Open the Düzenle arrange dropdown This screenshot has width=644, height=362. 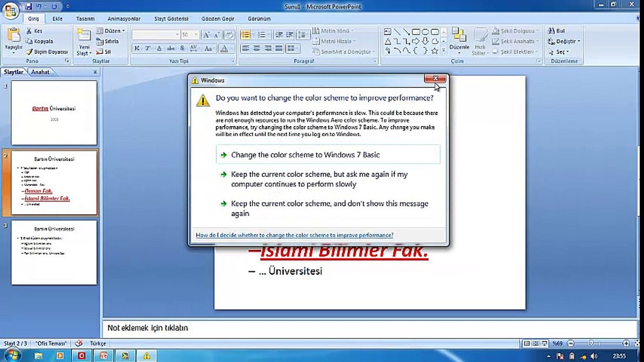[x=459, y=41]
